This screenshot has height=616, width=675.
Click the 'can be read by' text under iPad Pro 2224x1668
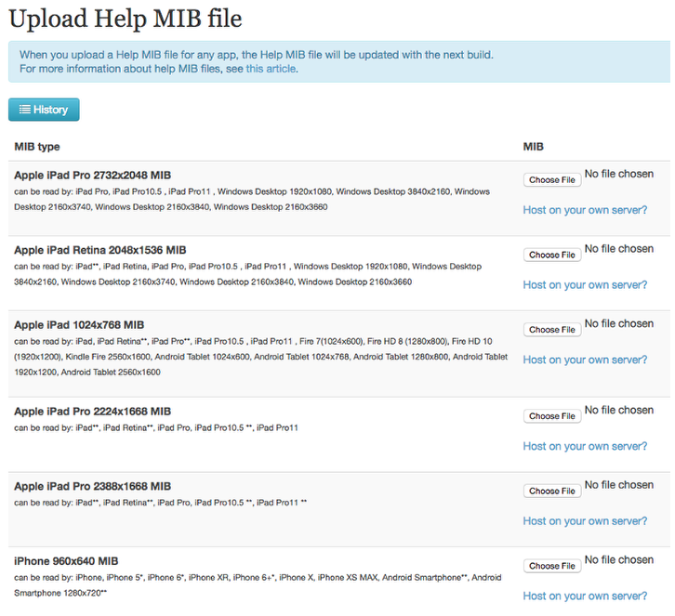[156, 428]
